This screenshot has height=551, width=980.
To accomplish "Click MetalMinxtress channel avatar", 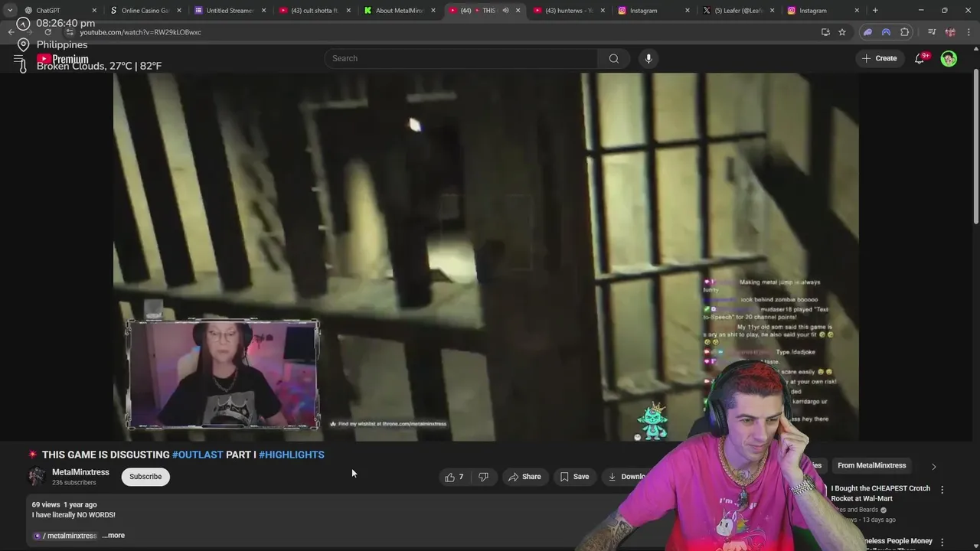I will click(37, 476).
